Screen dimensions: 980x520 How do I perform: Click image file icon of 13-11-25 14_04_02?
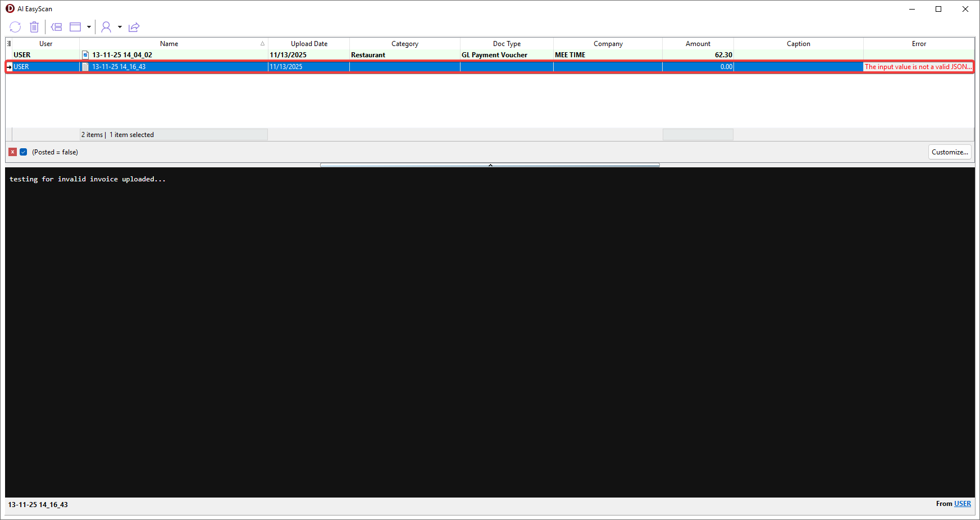[85, 55]
